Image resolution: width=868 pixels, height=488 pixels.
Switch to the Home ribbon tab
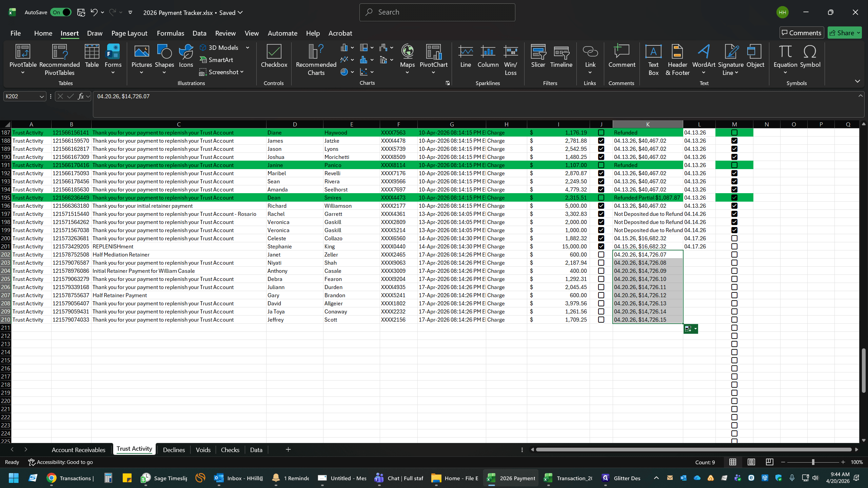(x=43, y=33)
